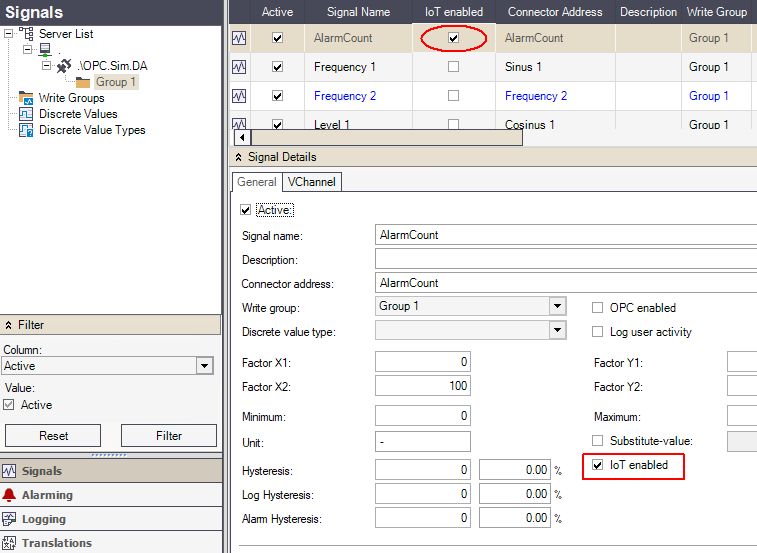Click the Frequency 2 signal name cell

pos(358,96)
